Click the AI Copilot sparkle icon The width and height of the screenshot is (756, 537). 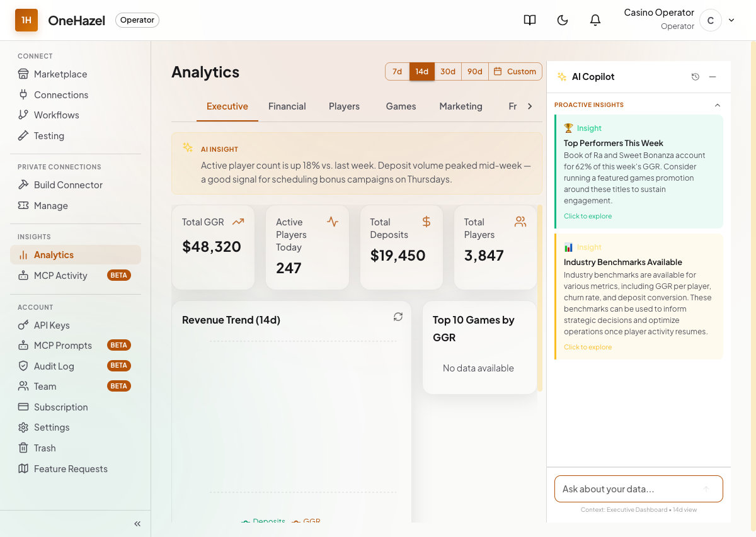(x=561, y=77)
